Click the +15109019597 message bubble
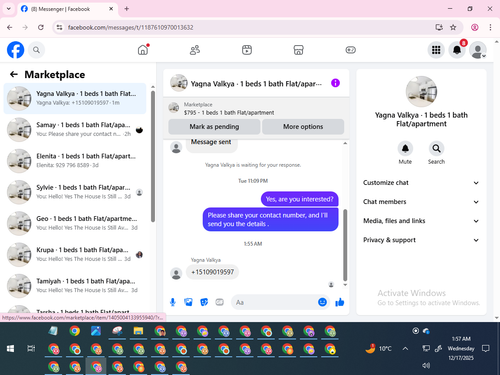The width and height of the screenshot is (500, 375). click(212, 272)
